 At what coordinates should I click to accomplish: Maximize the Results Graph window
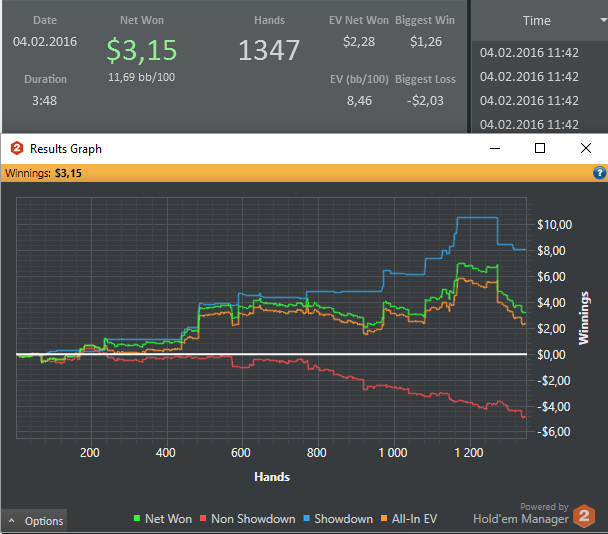pos(540,148)
